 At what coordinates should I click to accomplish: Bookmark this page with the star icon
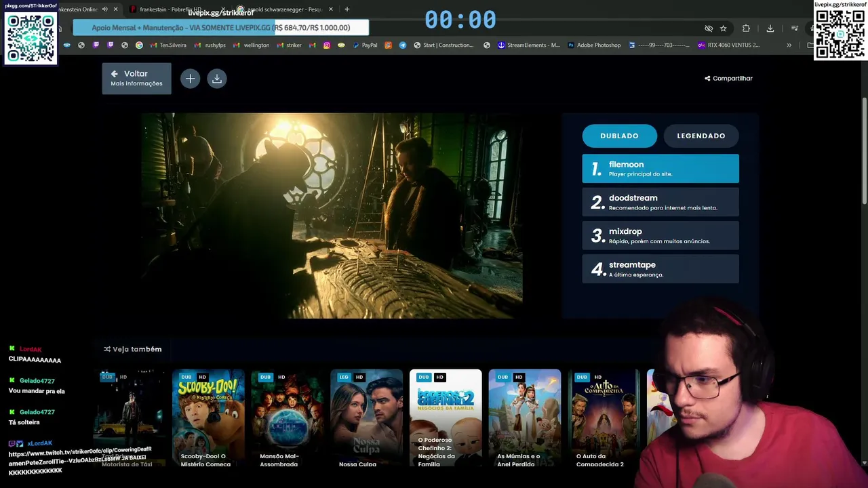(724, 28)
